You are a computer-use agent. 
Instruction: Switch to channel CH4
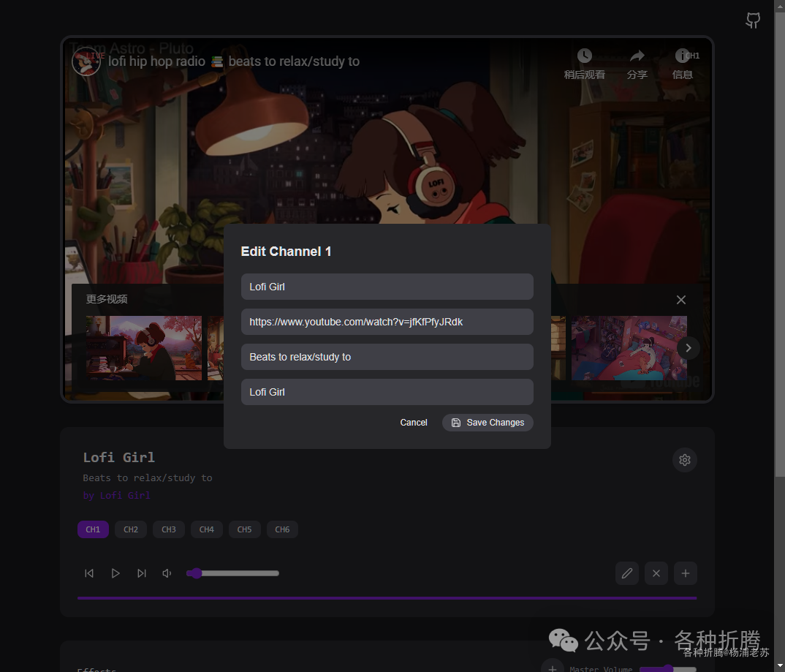coord(206,529)
